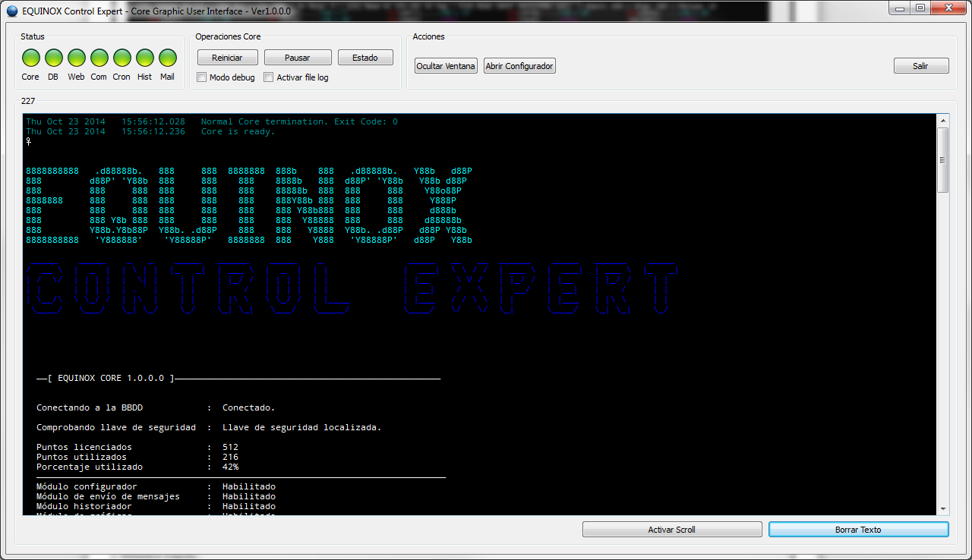972x560 pixels.
Task: Click the EQUINOX app icon in title bar
Action: coord(12,11)
